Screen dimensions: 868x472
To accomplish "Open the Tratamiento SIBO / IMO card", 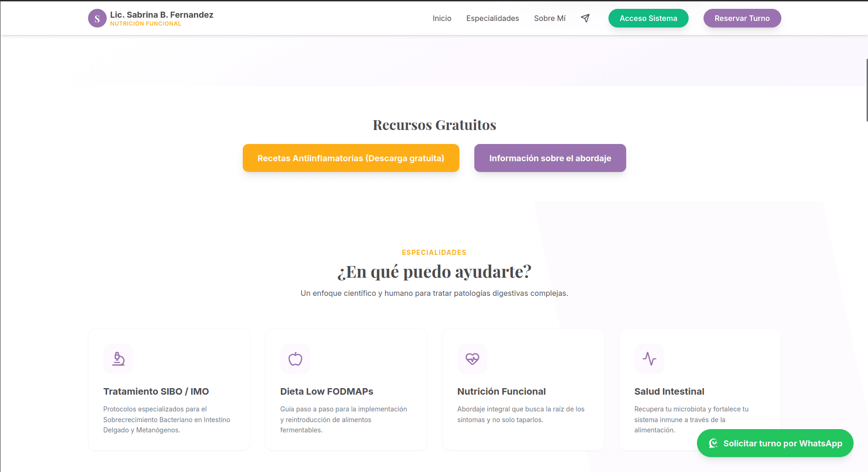I will (169, 390).
